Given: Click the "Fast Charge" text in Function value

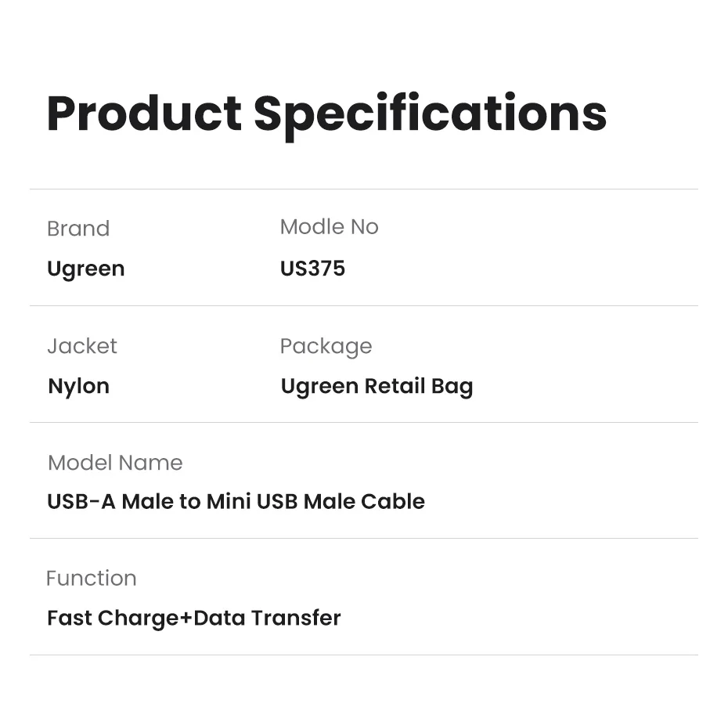Looking at the screenshot, I should (x=112, y=619).
